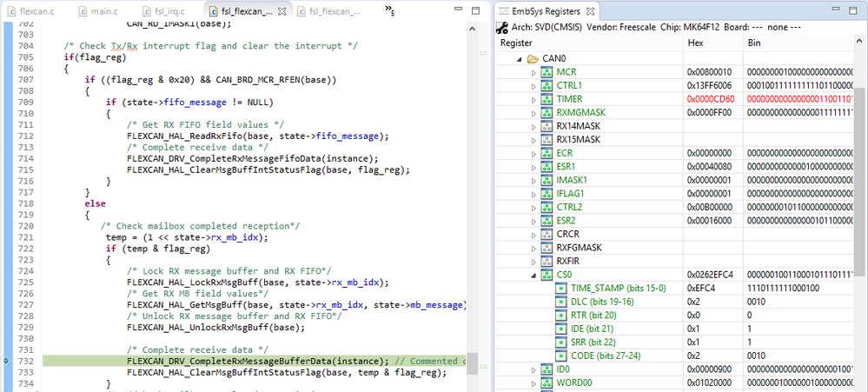This screenshot has height=392, width=868.
Task: Click the CTRL2 register icon
Action: pyautogui.click(x=547, y=207)
